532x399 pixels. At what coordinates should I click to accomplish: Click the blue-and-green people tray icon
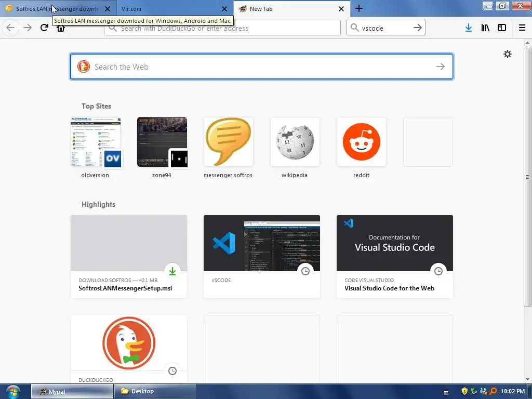(484, 391)
